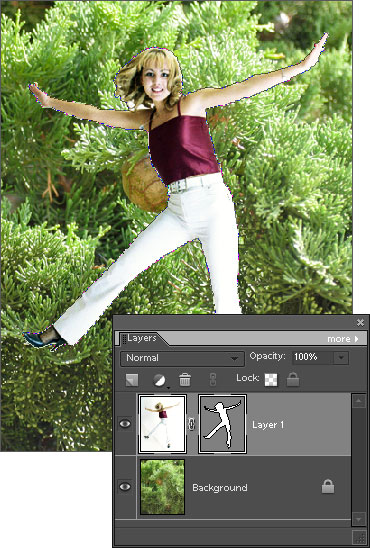The height and width of the screenshot is (548, 370).
Task: Open the Normal blend mode dropdown
Action: (182, 358)
